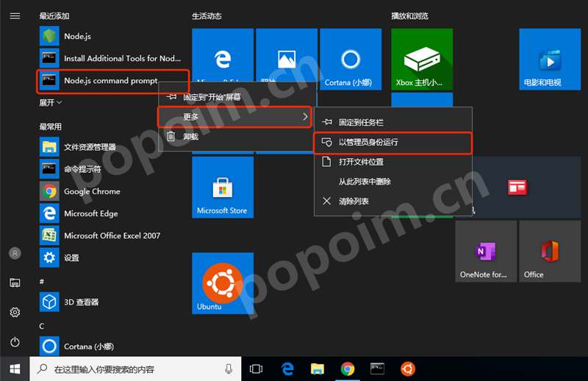The image size is (588, 381).
Task: Open Settings gear in Start sidebar
Action: coord(15,313)
